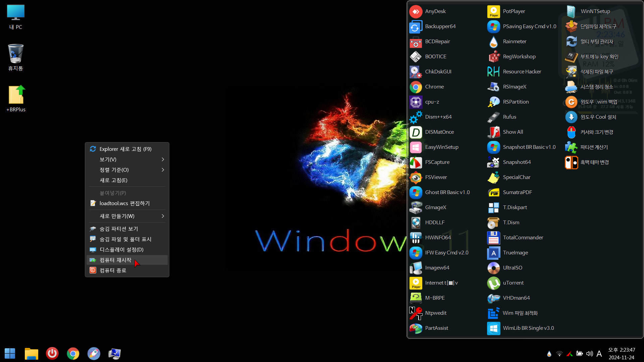Image resolution: width=644 pixels, height=362 pixels.
Task: Launch FSViewer image viewer
Action: pos(428,177)
